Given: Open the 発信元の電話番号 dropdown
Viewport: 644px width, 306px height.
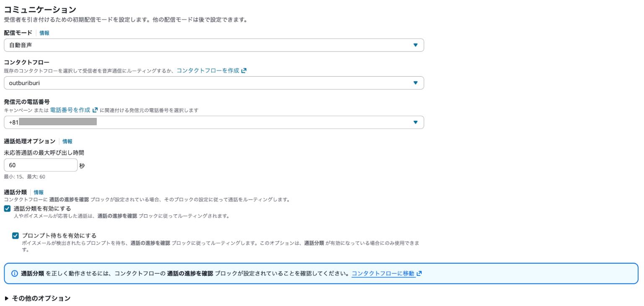Looking at the screenshot, I should tap(214, 122).
